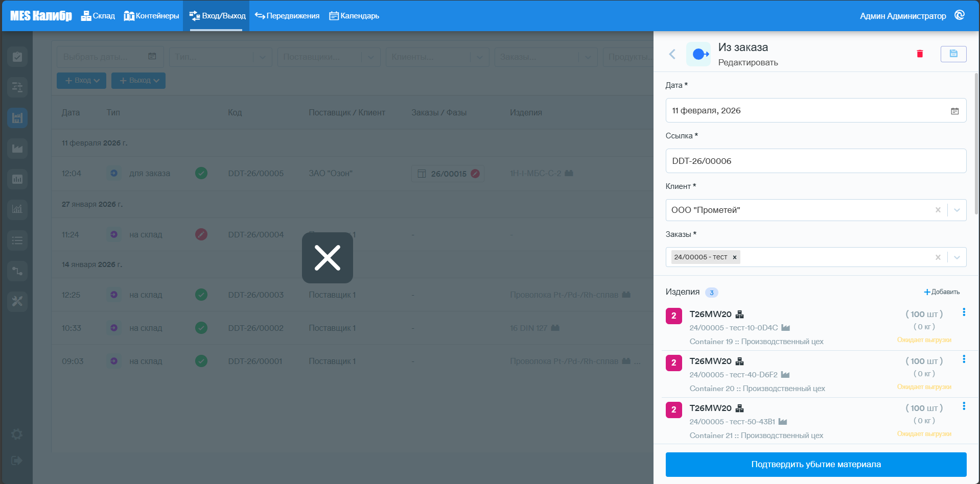The image size is (980, 484).
Task: Open the area chart sidebar icon
Action: coord(17,149)
